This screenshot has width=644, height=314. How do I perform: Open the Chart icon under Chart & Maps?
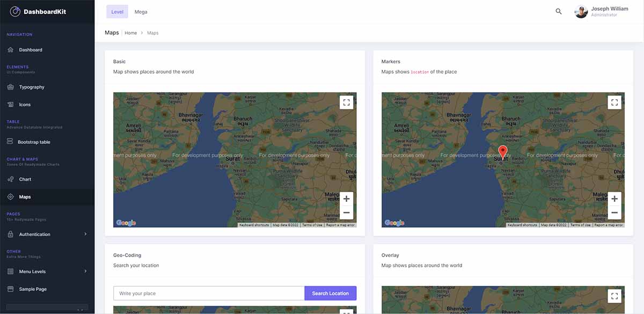pyautogui.click(x=11, y=179)
